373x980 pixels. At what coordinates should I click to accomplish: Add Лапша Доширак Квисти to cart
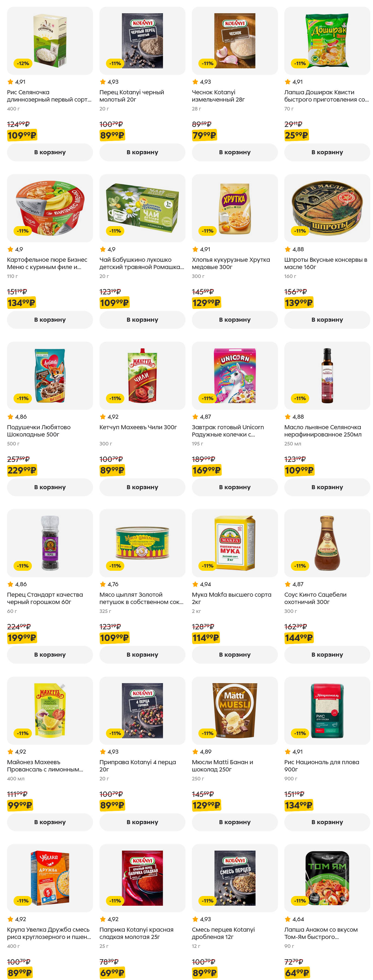327,152
